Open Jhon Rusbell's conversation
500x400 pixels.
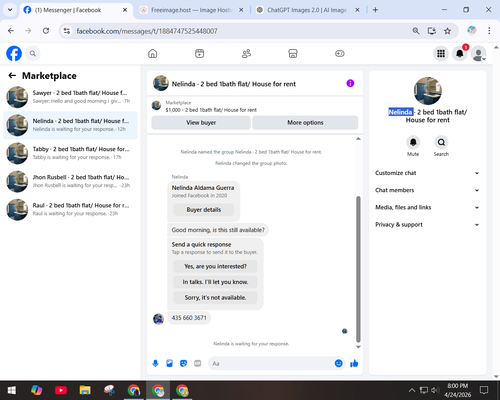coord(70,181)
